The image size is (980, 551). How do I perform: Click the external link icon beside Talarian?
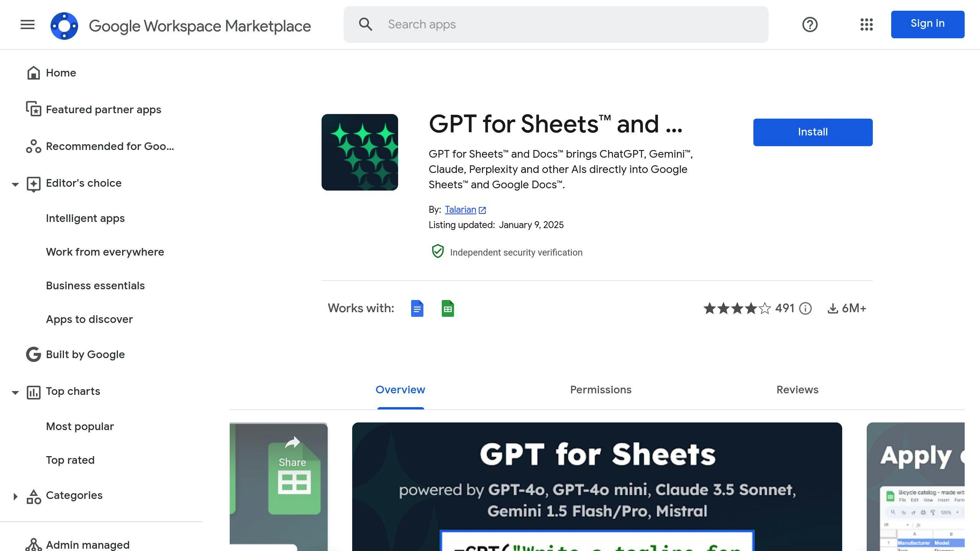pyautogui.click(x=482, y=210)
